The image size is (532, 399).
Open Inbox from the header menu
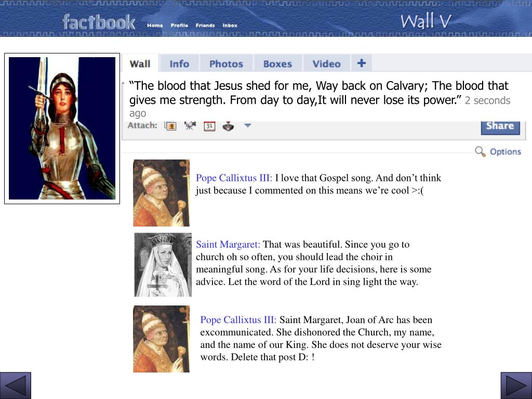(230, 25)
